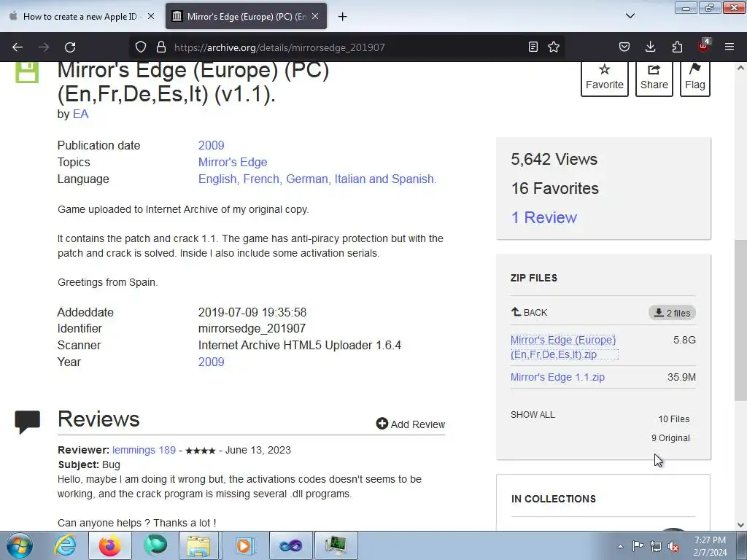
Task: Click the page vertical scrollbar thumb
Action: click(x=740, y=320)
